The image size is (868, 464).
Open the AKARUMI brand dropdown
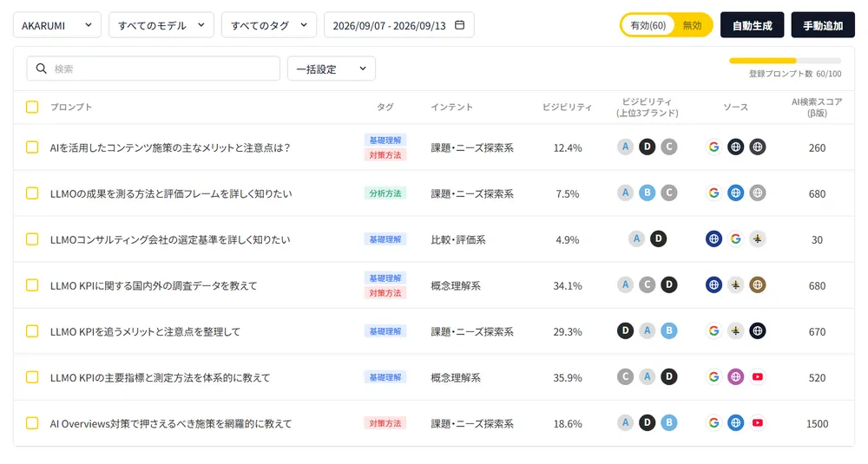pos(57,25)
